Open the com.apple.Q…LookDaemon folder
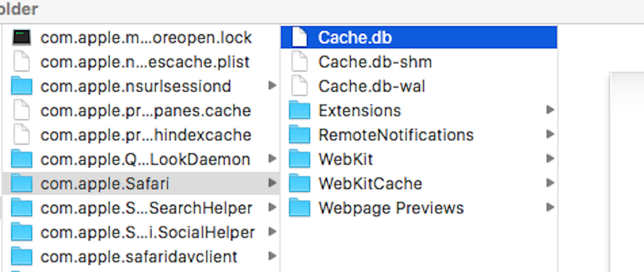 145,160
